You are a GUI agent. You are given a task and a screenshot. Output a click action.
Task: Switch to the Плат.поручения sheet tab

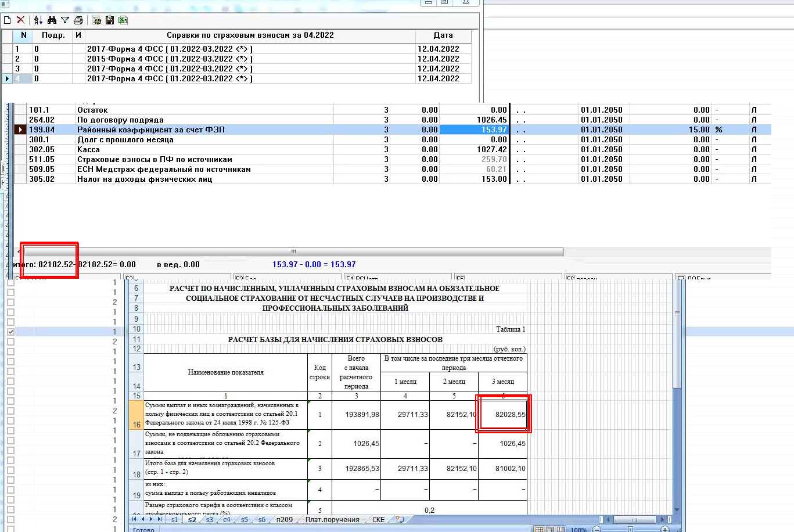[x=332, y=520]
